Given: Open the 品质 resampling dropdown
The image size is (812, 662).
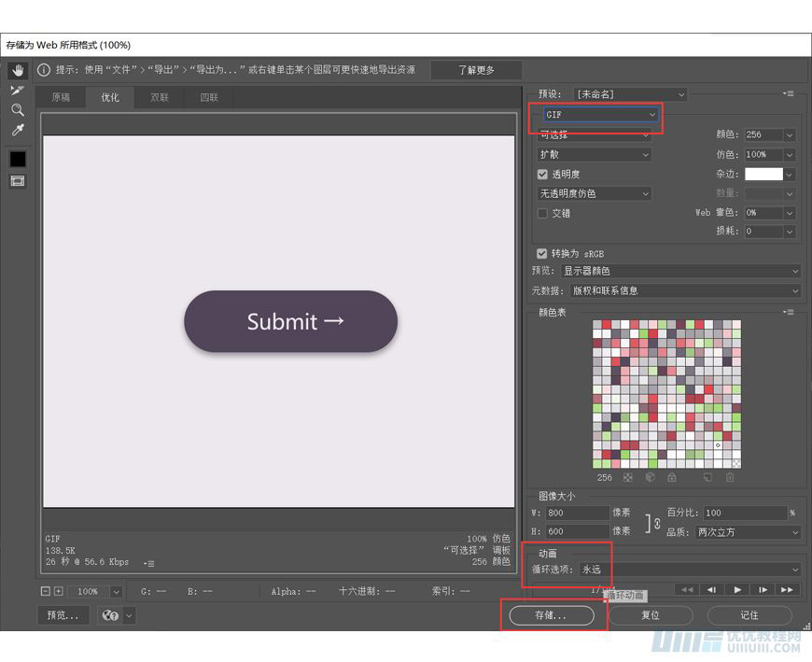Looking at the screenshot, I should coord(747,532).
